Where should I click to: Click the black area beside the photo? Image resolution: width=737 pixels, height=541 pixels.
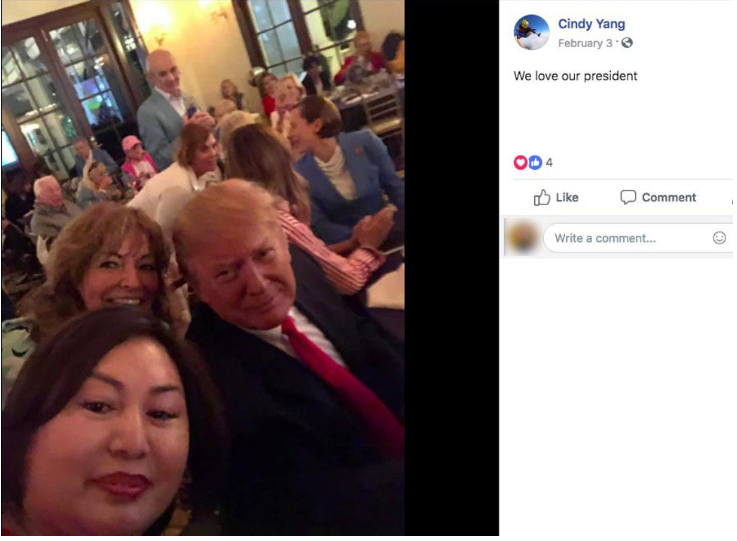pyautogui.click(x=451, y=268)
